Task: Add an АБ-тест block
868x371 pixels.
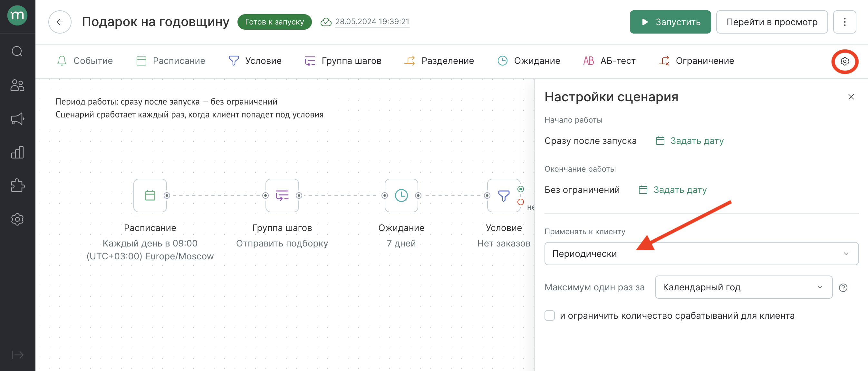Action: [x=609, y=61]
